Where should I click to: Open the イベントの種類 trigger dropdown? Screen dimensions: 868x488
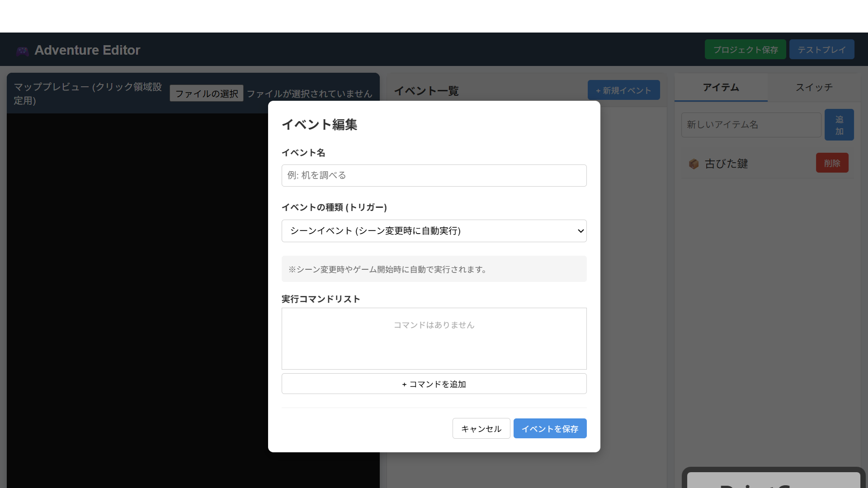point(434,231)
